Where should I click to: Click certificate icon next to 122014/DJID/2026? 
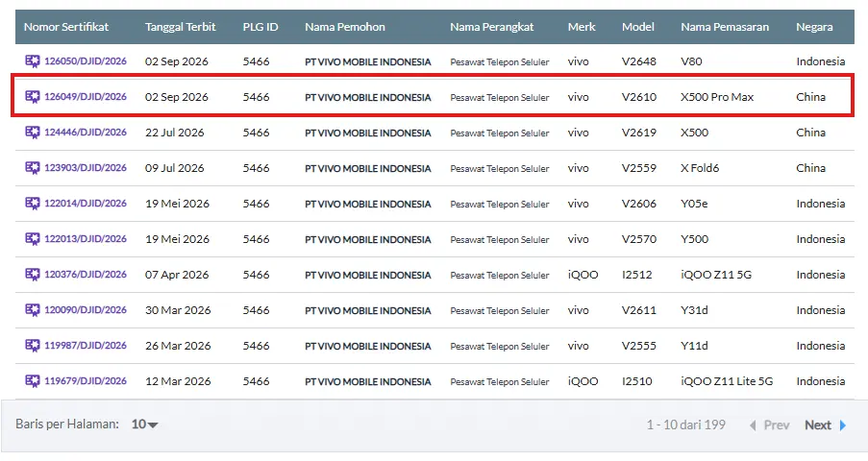(33, 203)
